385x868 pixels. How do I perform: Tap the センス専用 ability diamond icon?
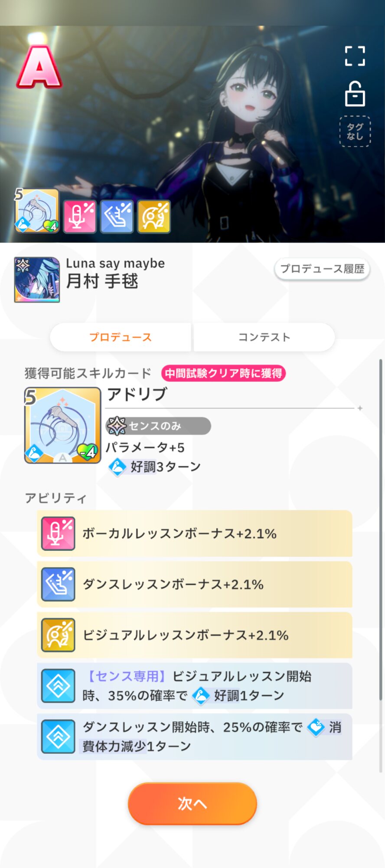coord(58,686)
